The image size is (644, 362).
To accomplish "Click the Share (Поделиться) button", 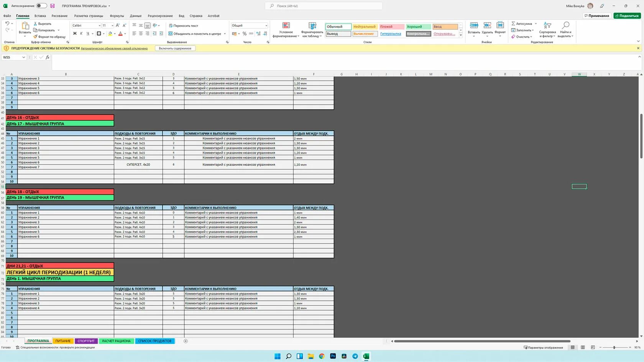I will (627, 16).
